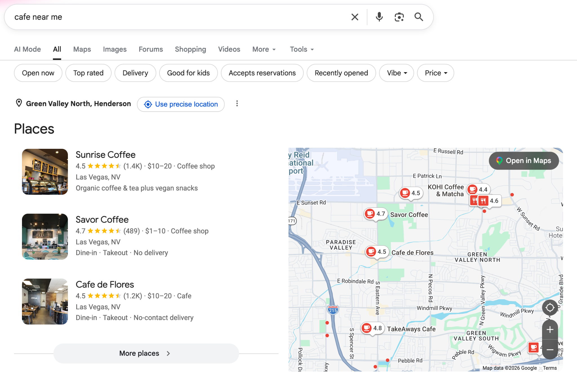
Task: Switch to the Videos tab
Action: coord(229,49)
